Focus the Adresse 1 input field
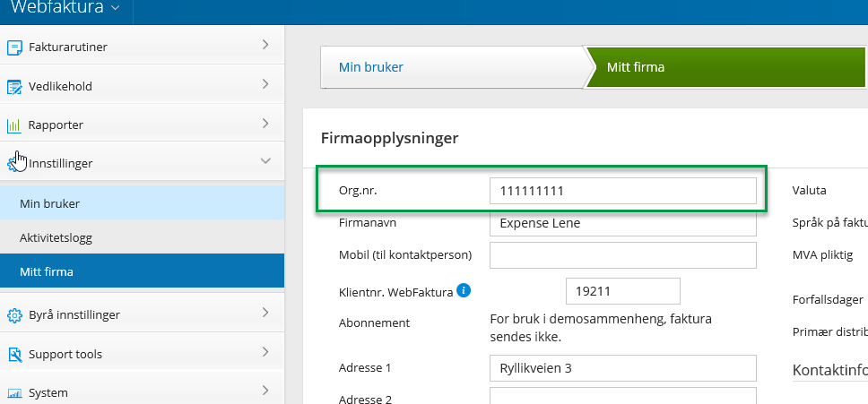 [x=622, y=368]
